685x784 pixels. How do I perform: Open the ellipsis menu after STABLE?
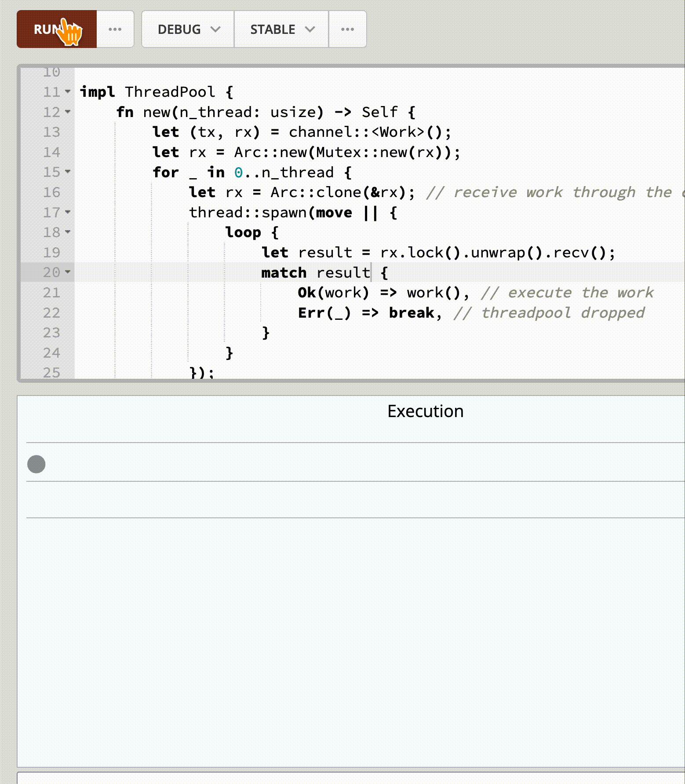[348, 29]
